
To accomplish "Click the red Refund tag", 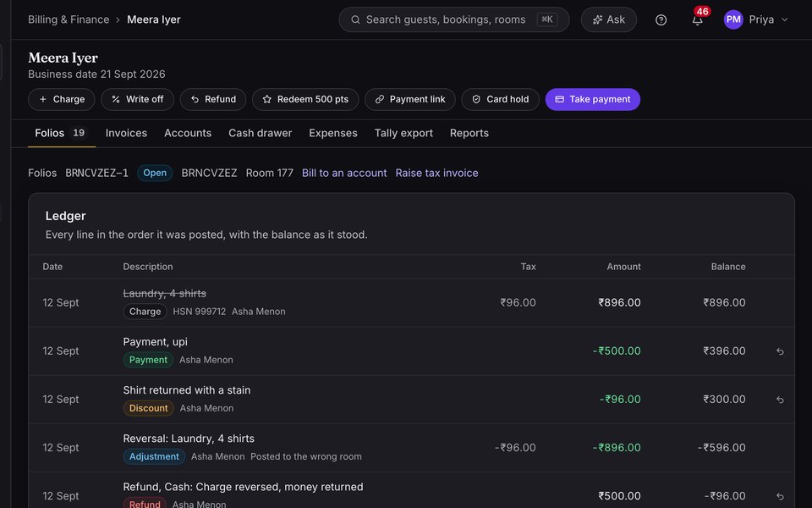I will click(145, 503).
